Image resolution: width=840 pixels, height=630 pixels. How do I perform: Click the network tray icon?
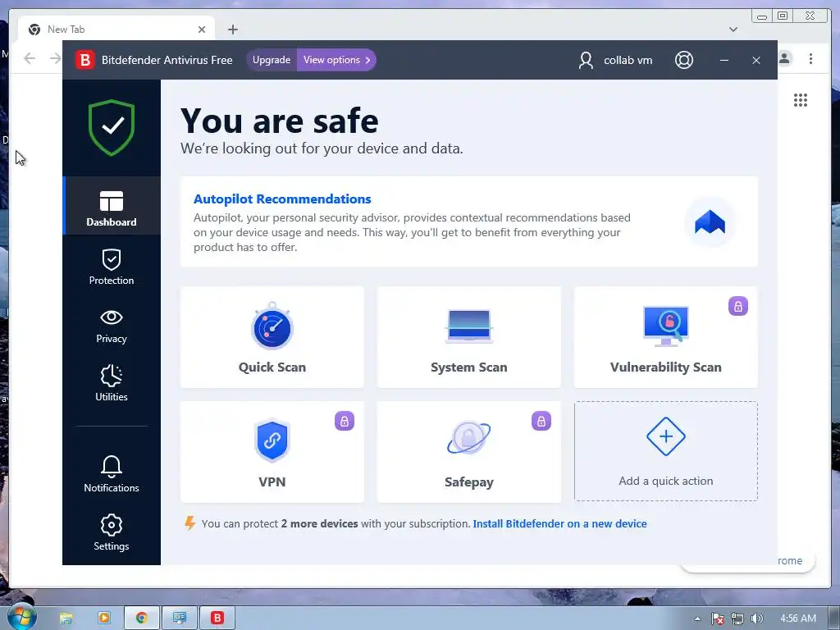[737, 619]
